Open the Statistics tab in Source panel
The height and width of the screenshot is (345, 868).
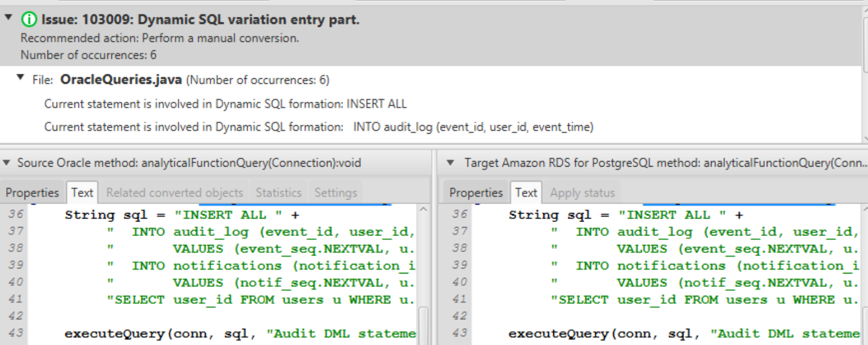[278, 193]
